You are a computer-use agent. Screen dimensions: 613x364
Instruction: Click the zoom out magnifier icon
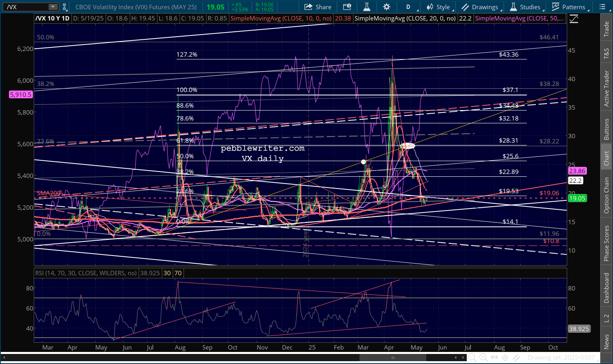(472, 357)
